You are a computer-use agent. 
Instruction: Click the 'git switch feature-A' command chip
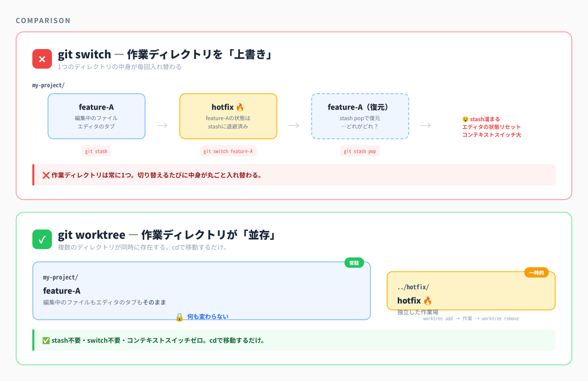tap(228, 151)
